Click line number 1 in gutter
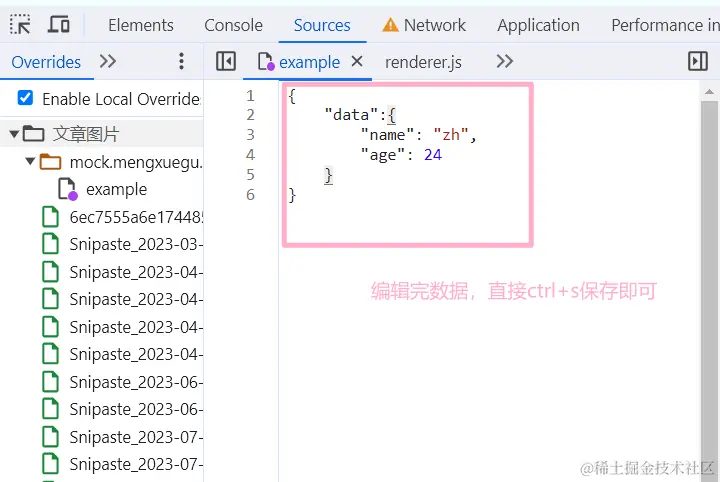The height and width of the screenshot is (482, 720). click(250, 95)
